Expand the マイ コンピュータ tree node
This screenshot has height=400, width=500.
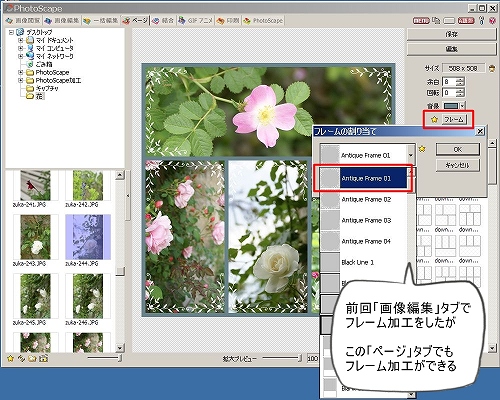20,48
